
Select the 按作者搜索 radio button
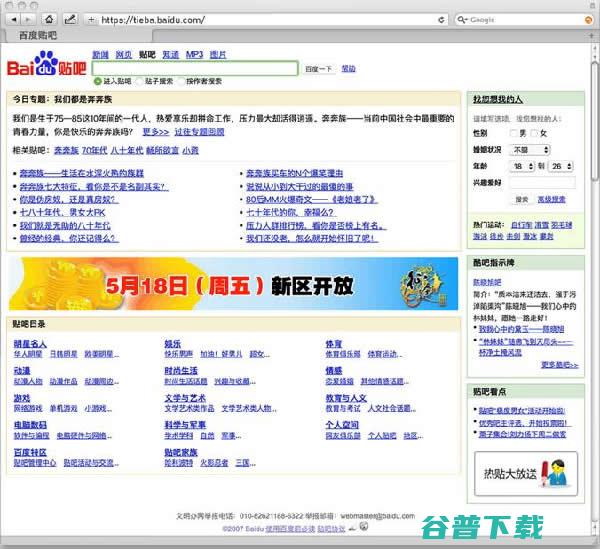[x=181, y=81]
